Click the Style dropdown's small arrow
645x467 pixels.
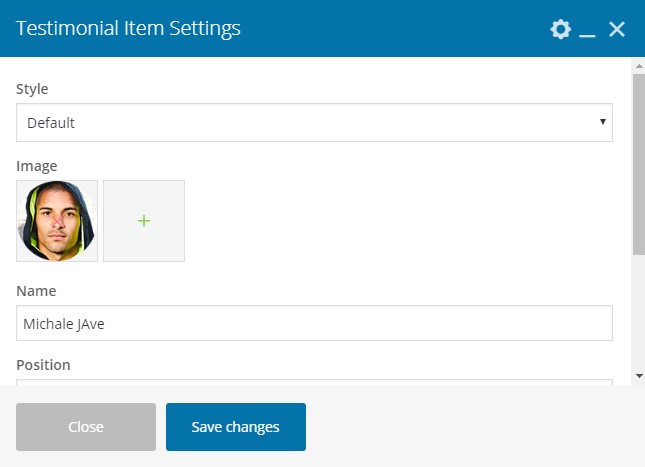[x=603, y=122]
